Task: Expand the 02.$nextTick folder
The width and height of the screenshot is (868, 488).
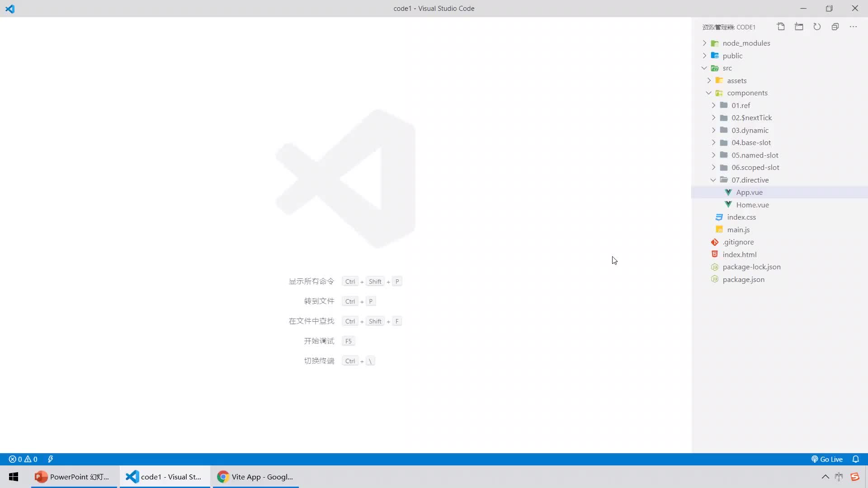Action: tap(779, 117)
